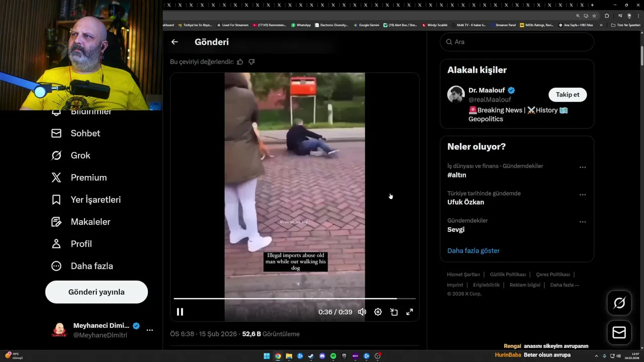
Task: Rate the translation with thumbs down
Action: point(252,62)
